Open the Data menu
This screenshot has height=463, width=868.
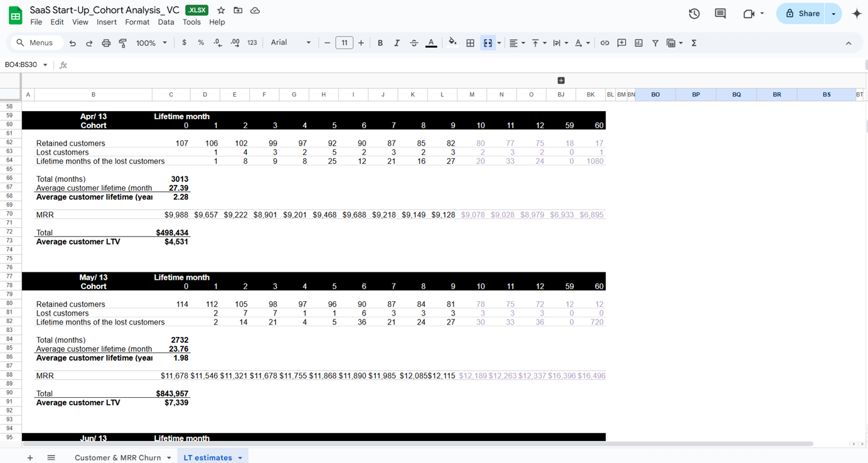tap(166, 21)
